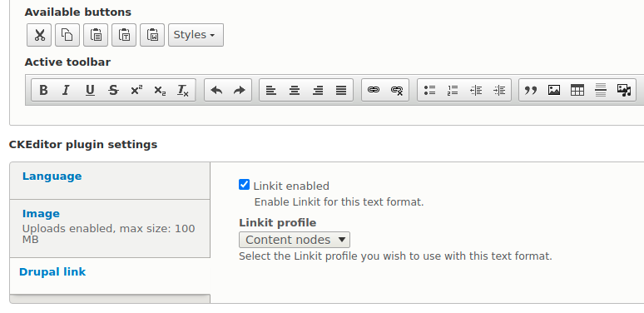Select the Drupal link settings tab
The width and height of the screenshot is (644, 313).
110,276
